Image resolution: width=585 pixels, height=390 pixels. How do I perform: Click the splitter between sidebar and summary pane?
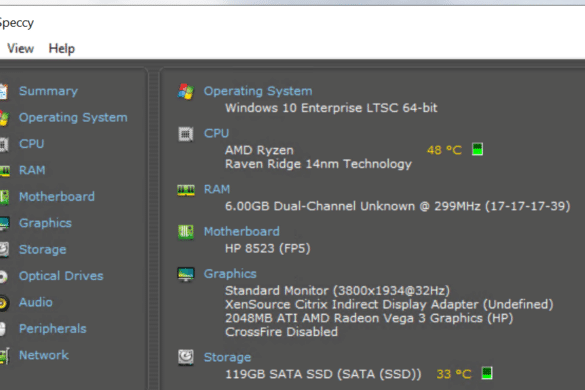[154, 228]
